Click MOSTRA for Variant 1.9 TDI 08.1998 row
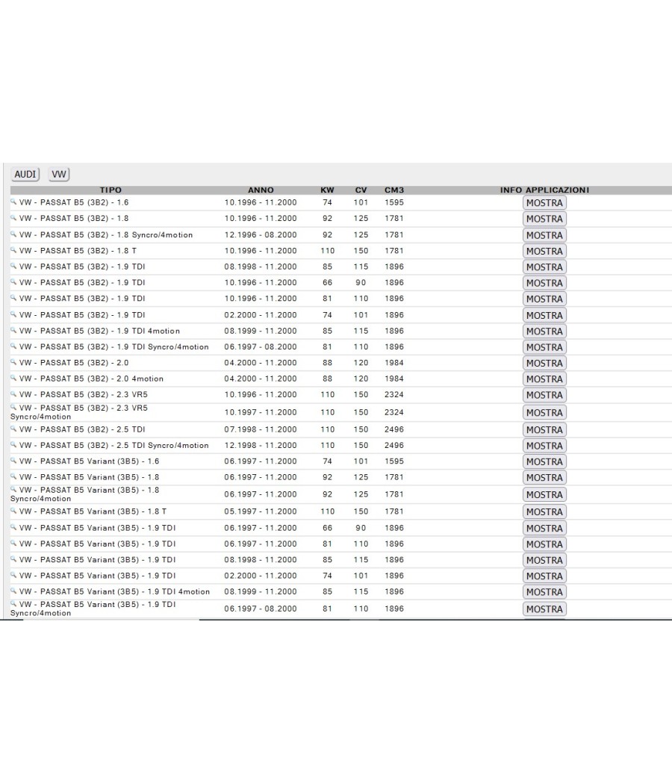The image size is (672, 784). 544,561
